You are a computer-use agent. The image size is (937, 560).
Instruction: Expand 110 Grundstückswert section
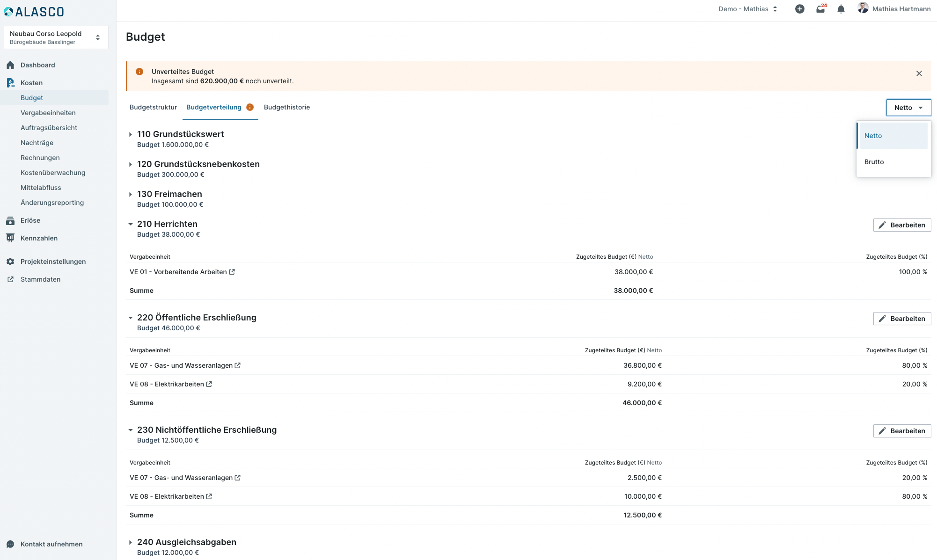(x=131, y=134)
